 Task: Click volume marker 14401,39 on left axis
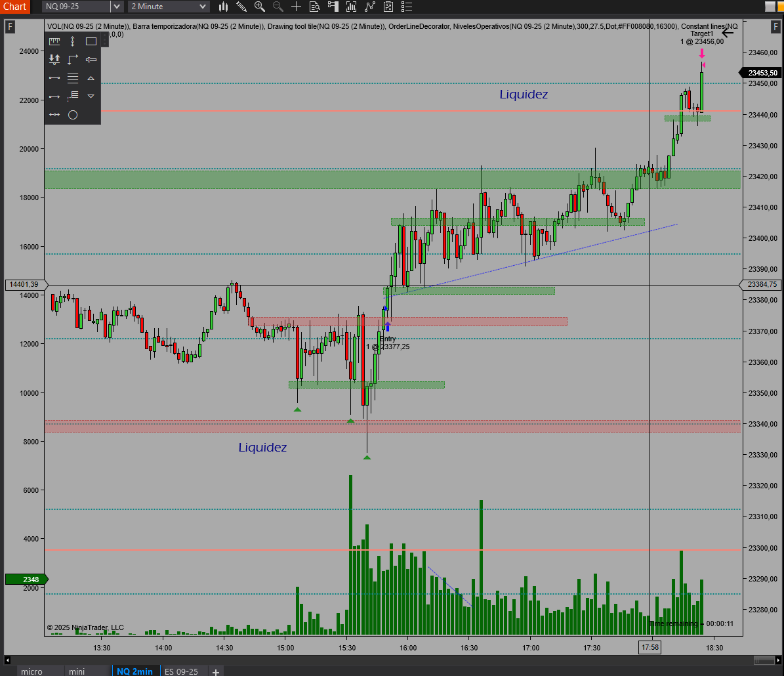25,285
